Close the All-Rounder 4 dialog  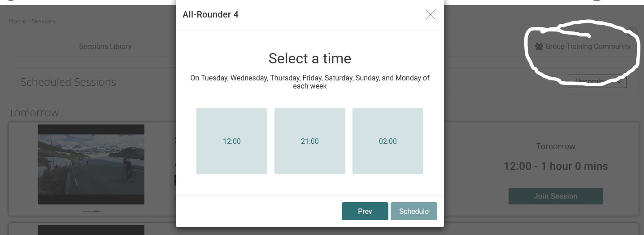click(x=430, y=15)
